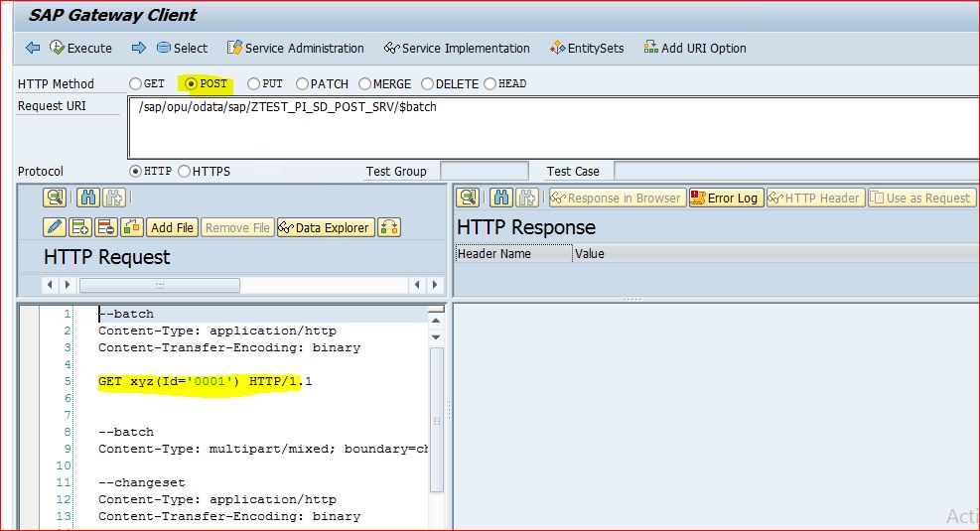Click Add URI Option
This screenshot has width=980, height=531.
[x=695, y=48]
